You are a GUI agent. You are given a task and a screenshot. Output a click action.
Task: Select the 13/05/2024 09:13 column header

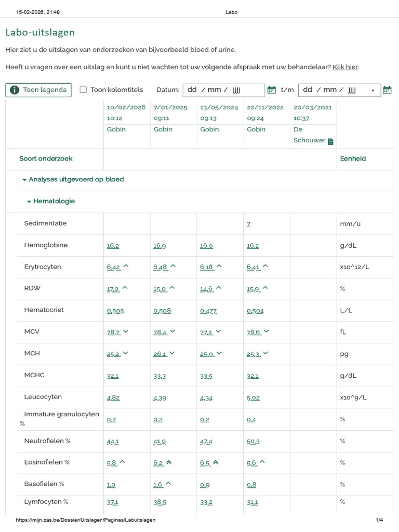pos(219,113)
